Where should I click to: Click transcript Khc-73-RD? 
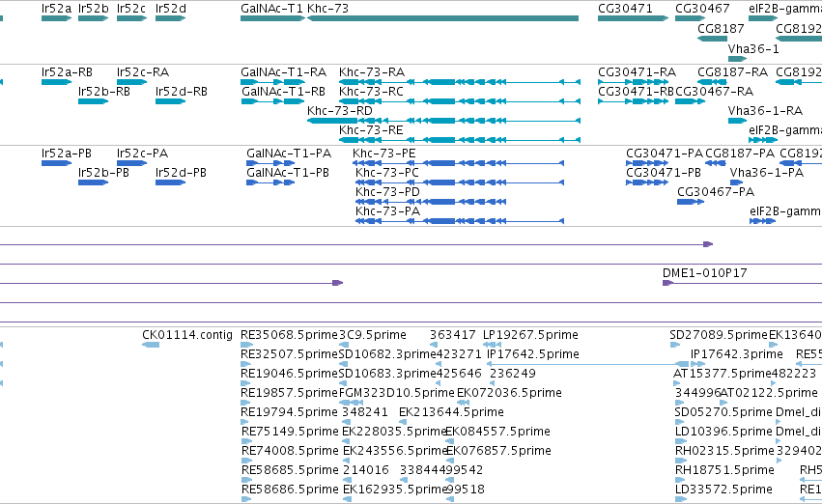coord(340,110)
